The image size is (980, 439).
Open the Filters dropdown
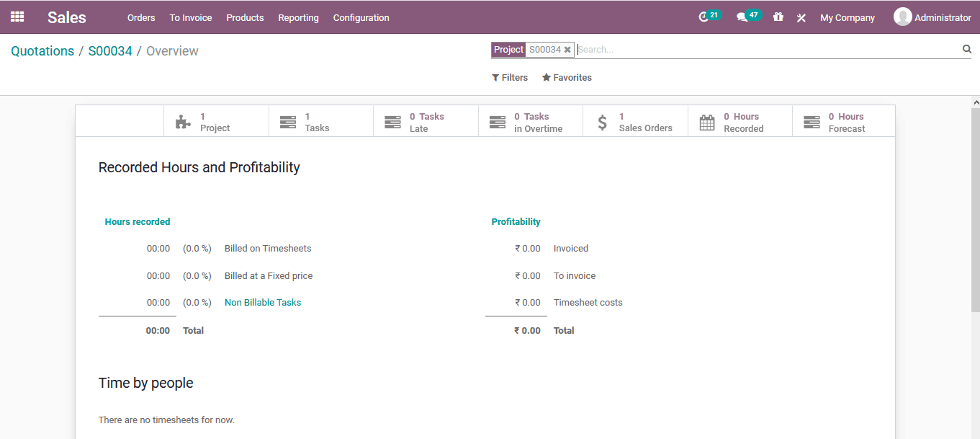(510, 77)
